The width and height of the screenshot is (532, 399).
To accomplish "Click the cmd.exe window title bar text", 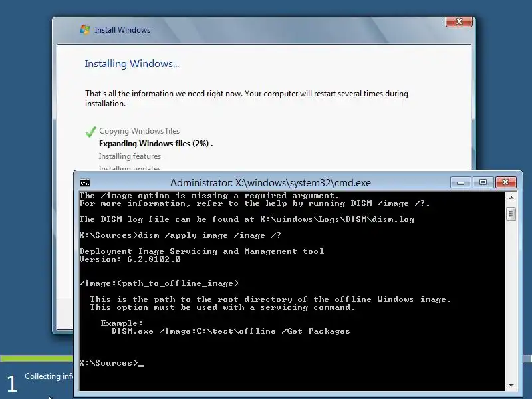I will (271, 182).
